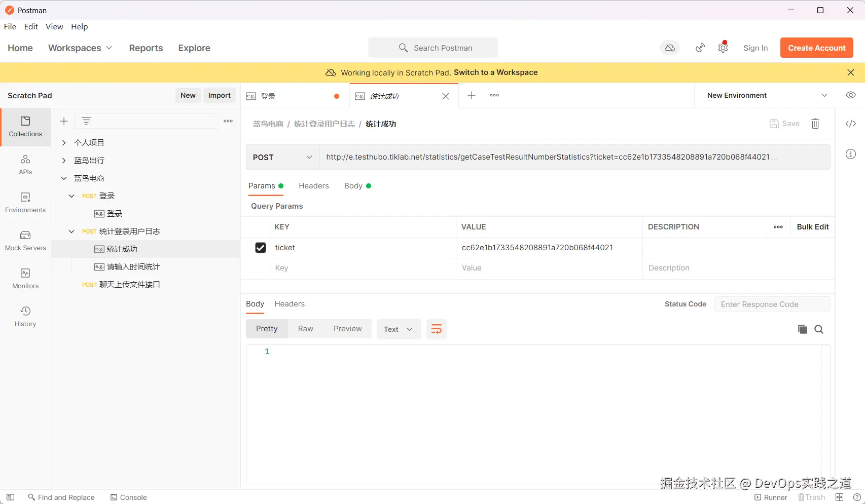Collapse the 蓝鸟电商 collection

(x=64, y=178)
